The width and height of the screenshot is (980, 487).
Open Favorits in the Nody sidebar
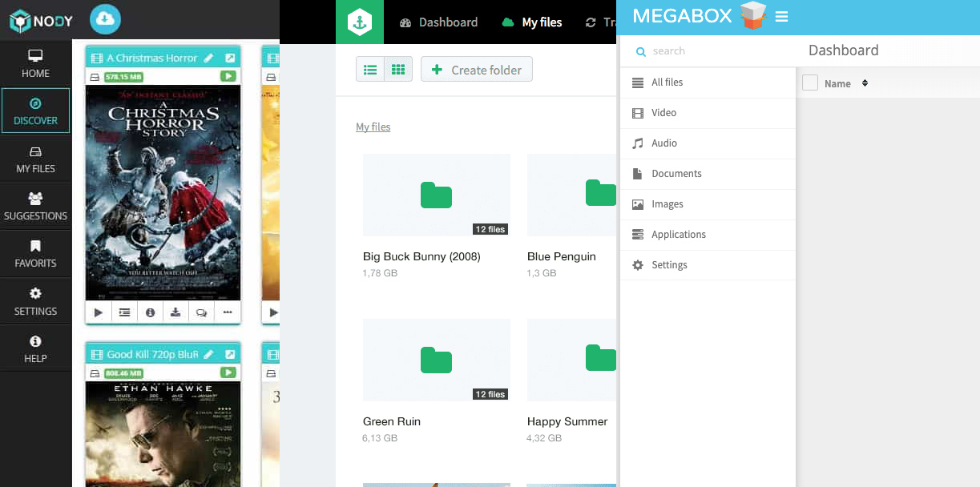pos(35,253)
